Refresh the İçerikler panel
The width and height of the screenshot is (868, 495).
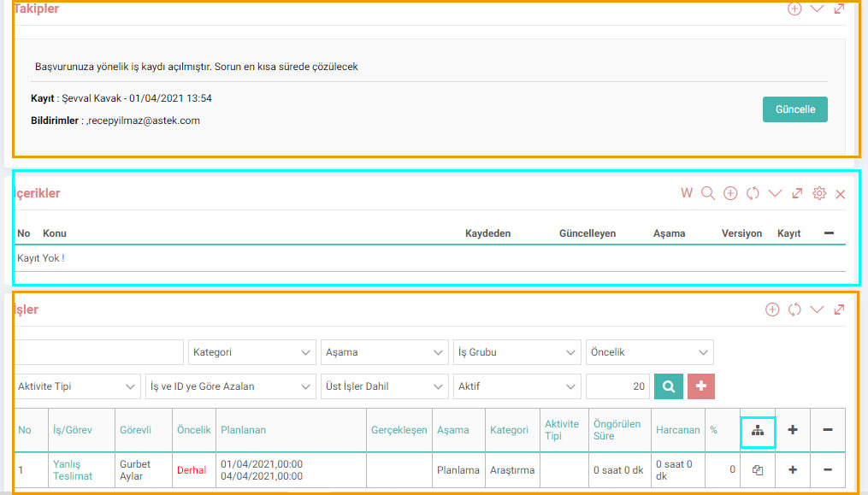[753, 193]
